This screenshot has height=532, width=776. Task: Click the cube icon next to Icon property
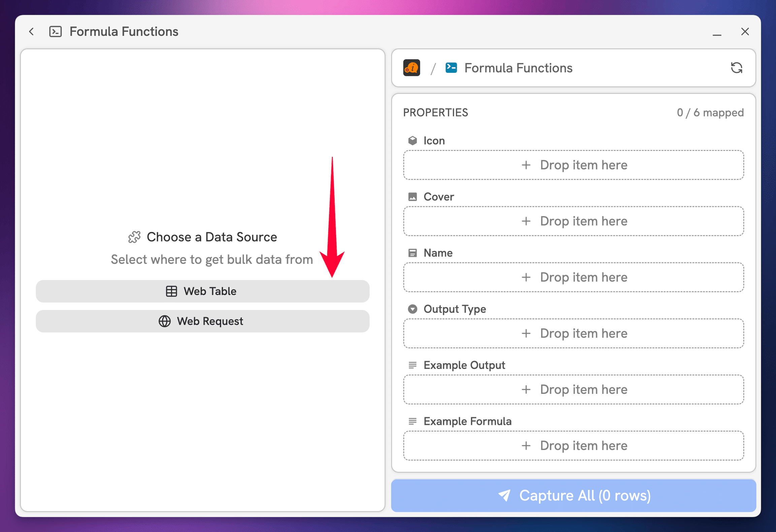click(x=413, y=140)
